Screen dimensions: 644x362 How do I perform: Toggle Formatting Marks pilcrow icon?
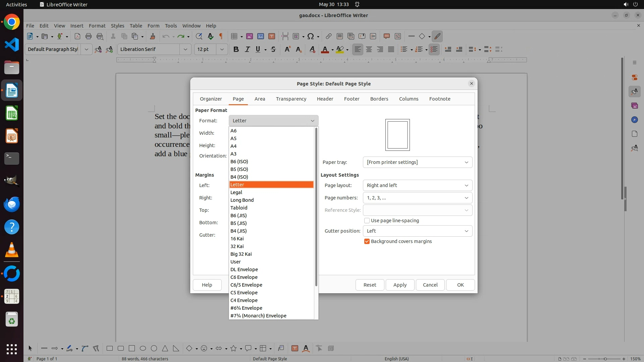click(x=221, y=36)
